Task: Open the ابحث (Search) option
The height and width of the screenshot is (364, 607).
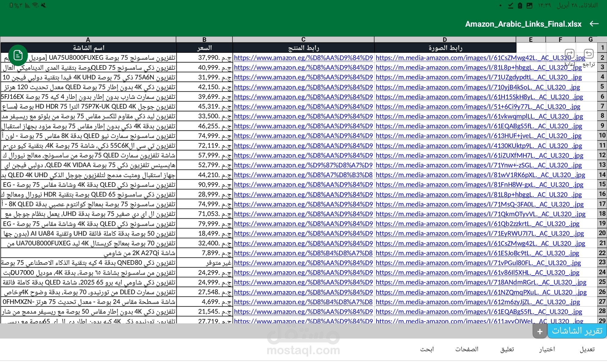Action: (x=427, y=349)
